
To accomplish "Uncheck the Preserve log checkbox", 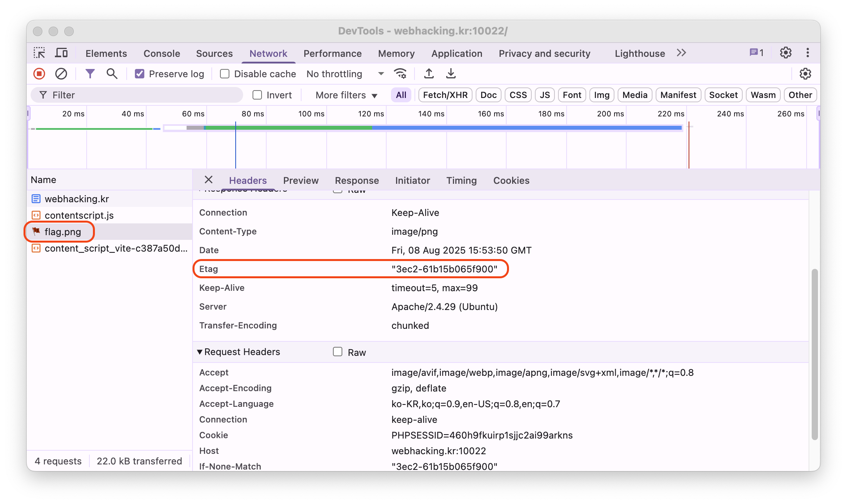I will click(140, 74).
